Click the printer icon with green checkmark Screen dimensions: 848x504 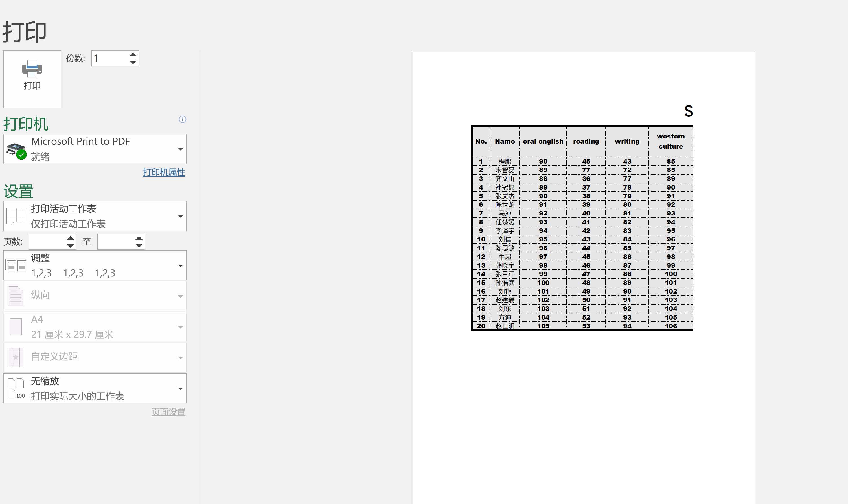click(x=17, y=151)
